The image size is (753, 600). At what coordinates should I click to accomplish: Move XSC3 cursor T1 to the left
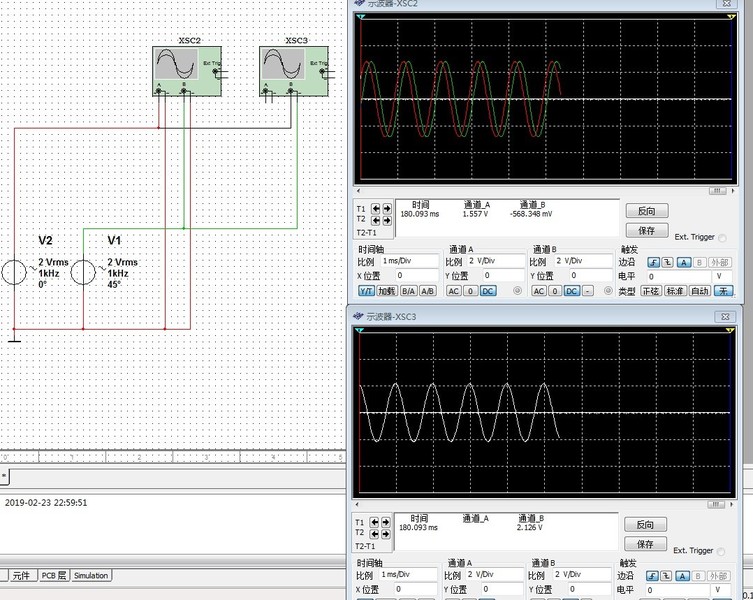coord(376,522)
